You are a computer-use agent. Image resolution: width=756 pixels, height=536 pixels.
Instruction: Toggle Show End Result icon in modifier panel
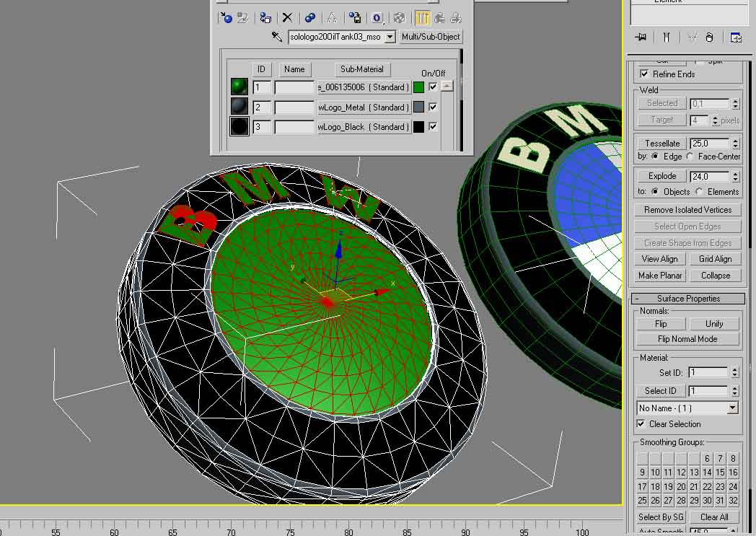(667, 37)
